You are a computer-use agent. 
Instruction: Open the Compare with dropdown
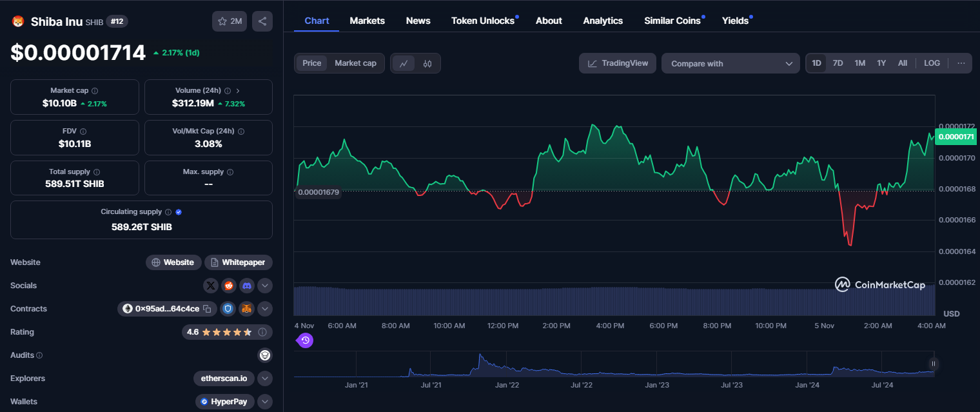click(x=730, y=63)
